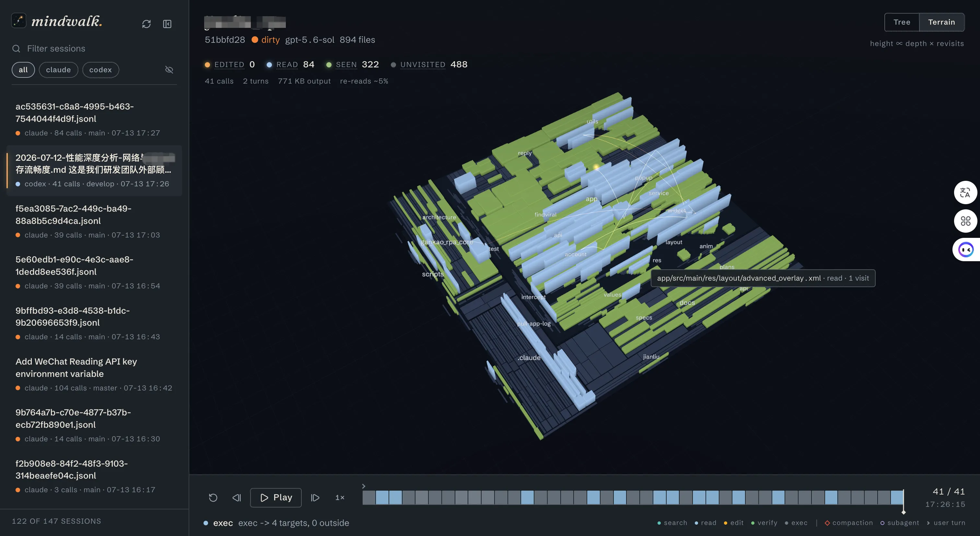980x536 pixels.
Task: Select the 'codex' filter chip
Action: tap(100, 70)
